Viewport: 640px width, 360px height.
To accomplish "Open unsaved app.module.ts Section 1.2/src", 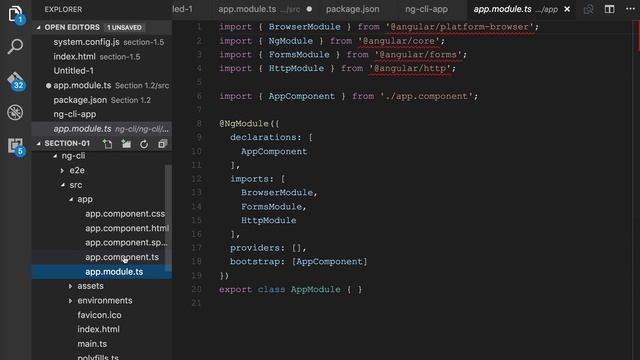I will [x=102, y=85].
